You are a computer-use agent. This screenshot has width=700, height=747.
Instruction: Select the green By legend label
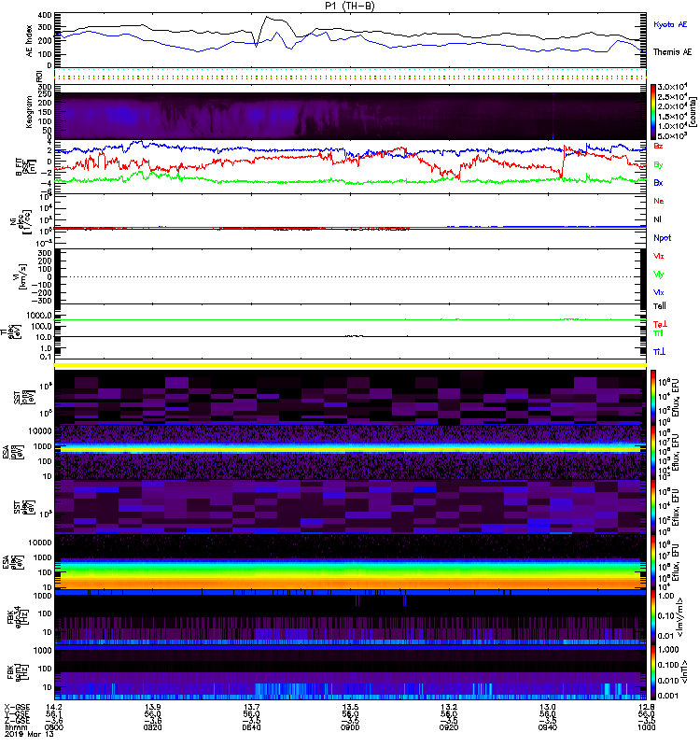(658, 165)
